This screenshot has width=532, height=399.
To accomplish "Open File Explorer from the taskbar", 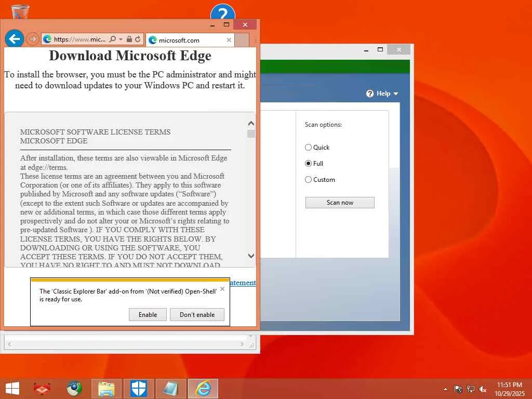I will click(x=106, y=389).
